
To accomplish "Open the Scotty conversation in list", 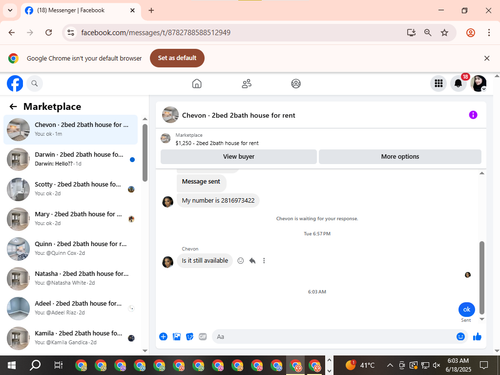I will (70, 189).
